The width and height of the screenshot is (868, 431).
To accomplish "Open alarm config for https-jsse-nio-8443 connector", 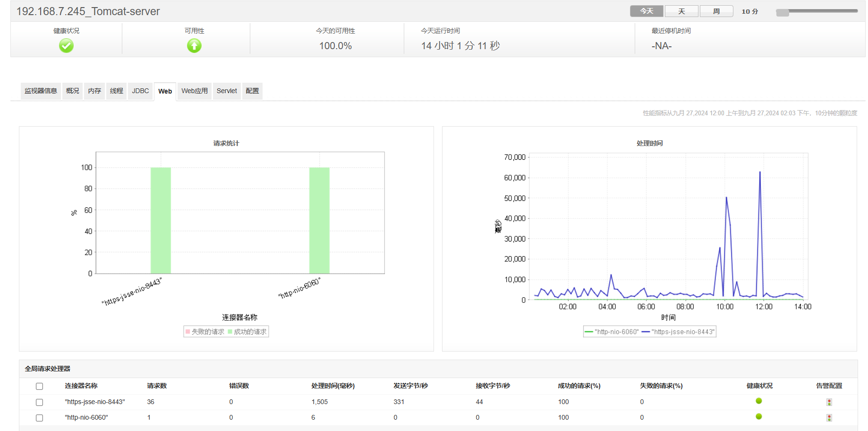I will (x=829, y=402).
